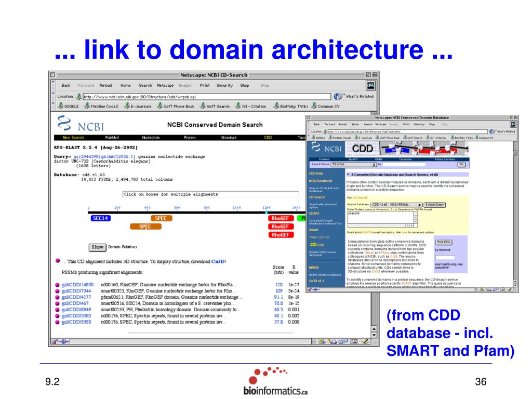
Task: Open gnl|CDD|14830 alignment link
Action: pyautogui.click(x=77, y=285)
